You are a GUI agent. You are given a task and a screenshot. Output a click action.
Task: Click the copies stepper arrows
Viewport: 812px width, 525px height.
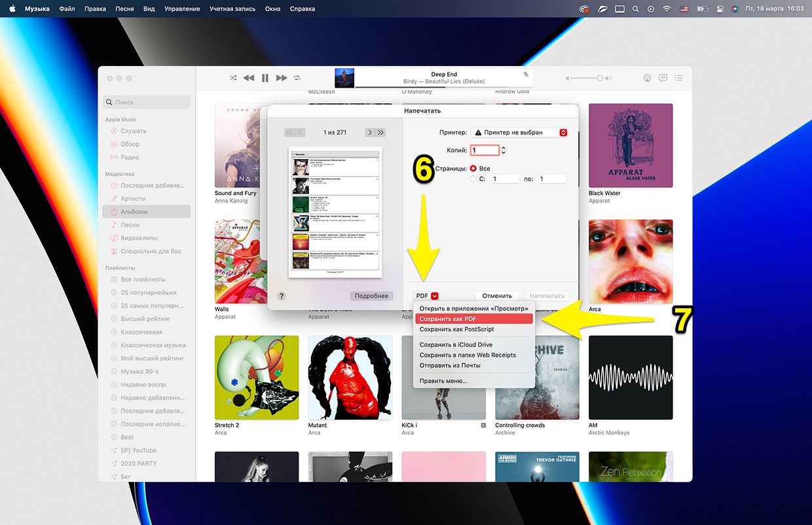[503, 150]
